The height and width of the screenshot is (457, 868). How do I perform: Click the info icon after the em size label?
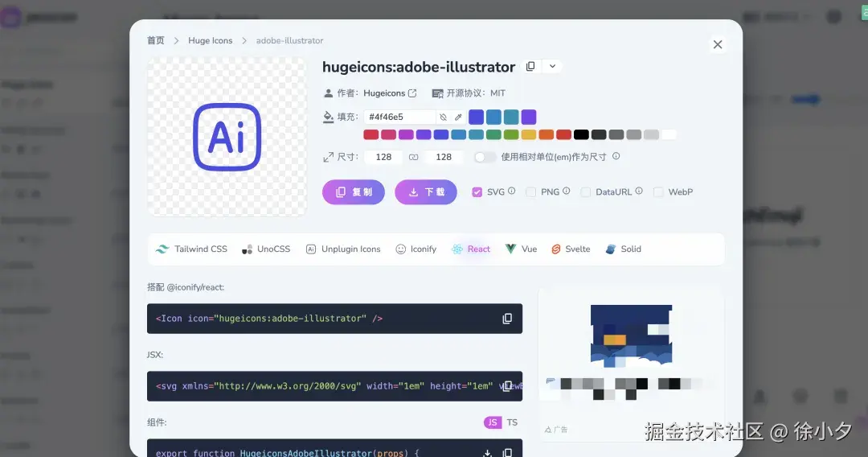pos(616,156)
